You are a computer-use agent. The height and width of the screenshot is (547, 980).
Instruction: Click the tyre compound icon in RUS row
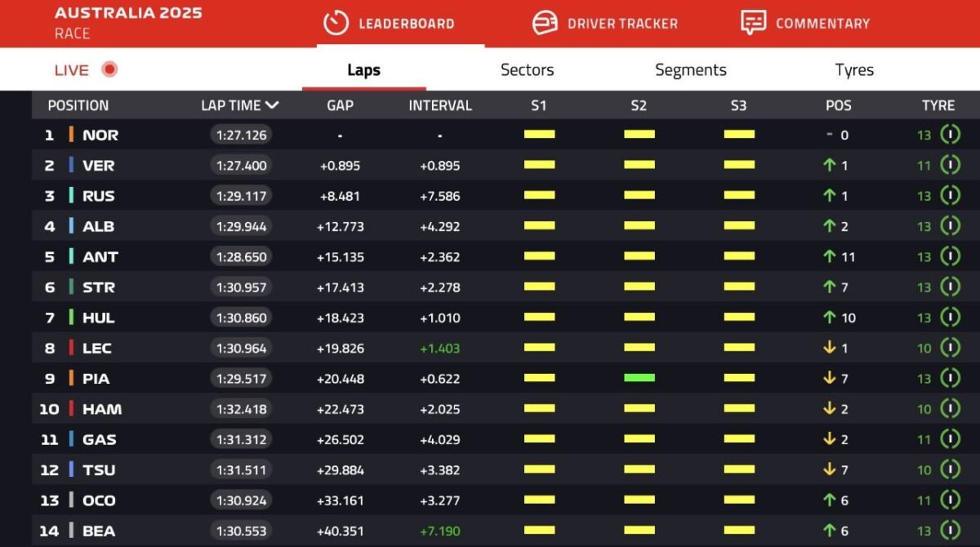(950, 195)
